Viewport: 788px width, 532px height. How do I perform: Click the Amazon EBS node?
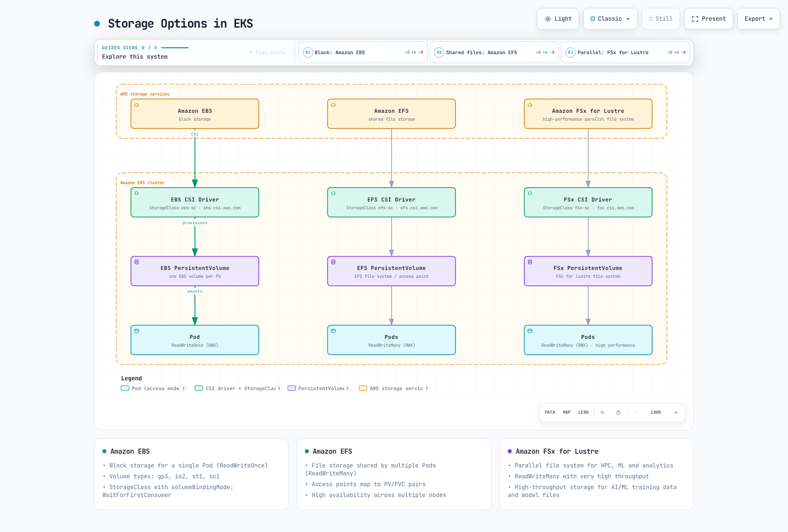(x=195, y=114)
